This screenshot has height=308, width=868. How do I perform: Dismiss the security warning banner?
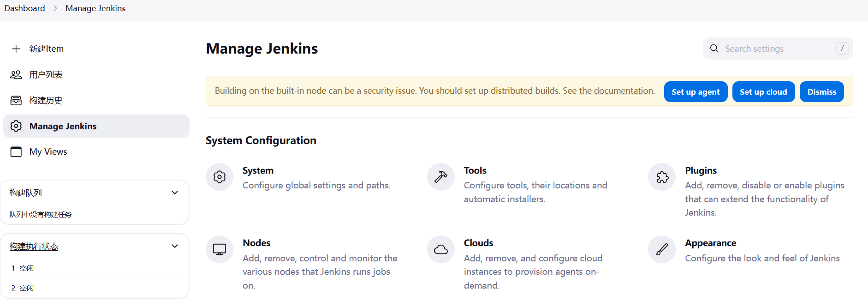[821, 92]
